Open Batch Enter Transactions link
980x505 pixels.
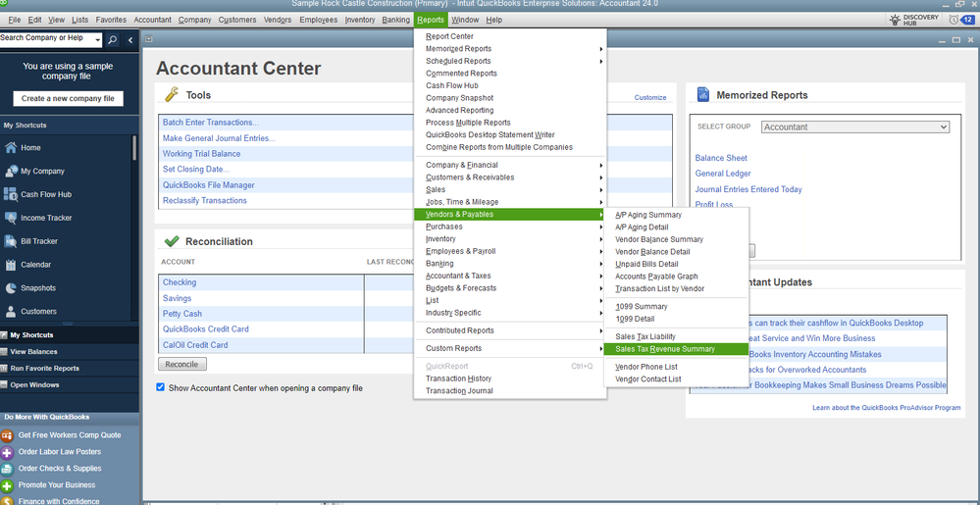211,123
